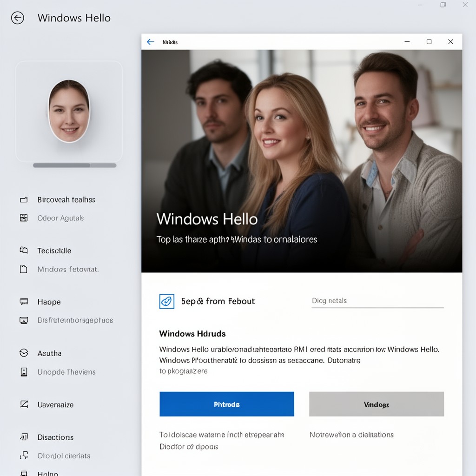The width and height of the screenshot is (476, 476).
Task: Click the blue icon next to 5ep& from Febout
Action: [x=167, y=301]
